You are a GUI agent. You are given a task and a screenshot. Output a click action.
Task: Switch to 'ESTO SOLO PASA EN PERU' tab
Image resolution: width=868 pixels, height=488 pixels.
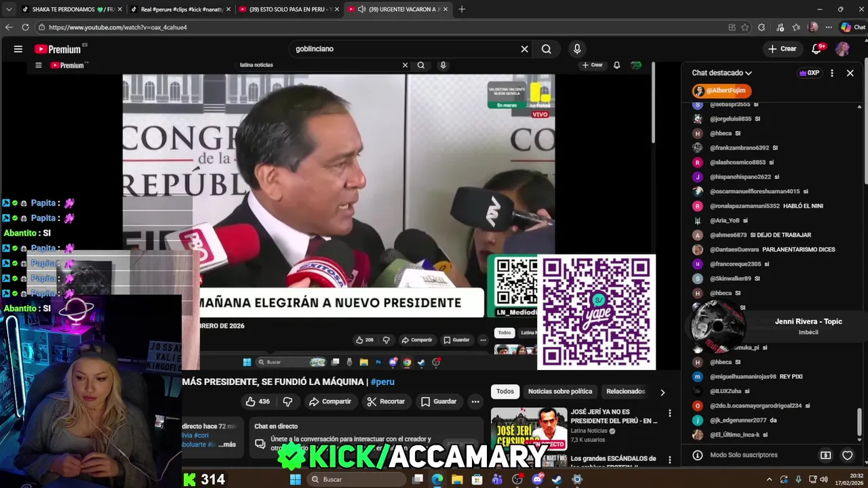pyautogui.click(x=288, y=9)
